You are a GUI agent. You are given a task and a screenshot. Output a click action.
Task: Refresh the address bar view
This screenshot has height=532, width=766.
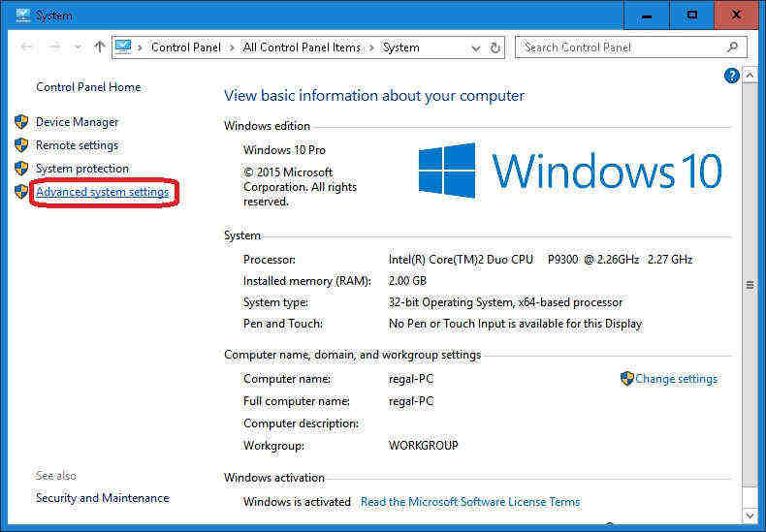(495, 47)
